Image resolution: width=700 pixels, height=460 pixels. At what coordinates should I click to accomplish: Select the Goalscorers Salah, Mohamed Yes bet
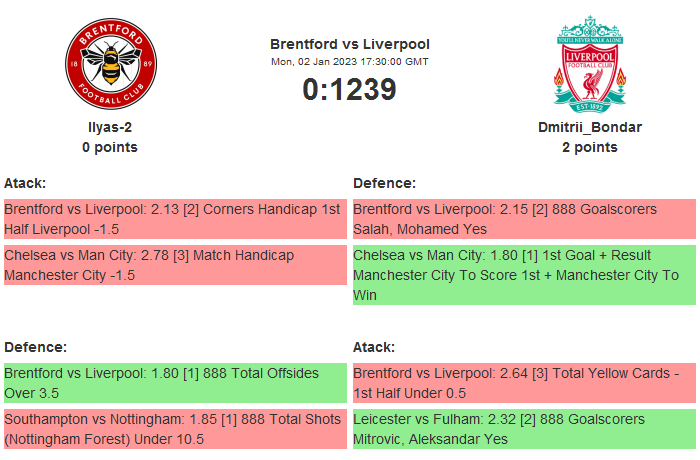tap(524, 219)
